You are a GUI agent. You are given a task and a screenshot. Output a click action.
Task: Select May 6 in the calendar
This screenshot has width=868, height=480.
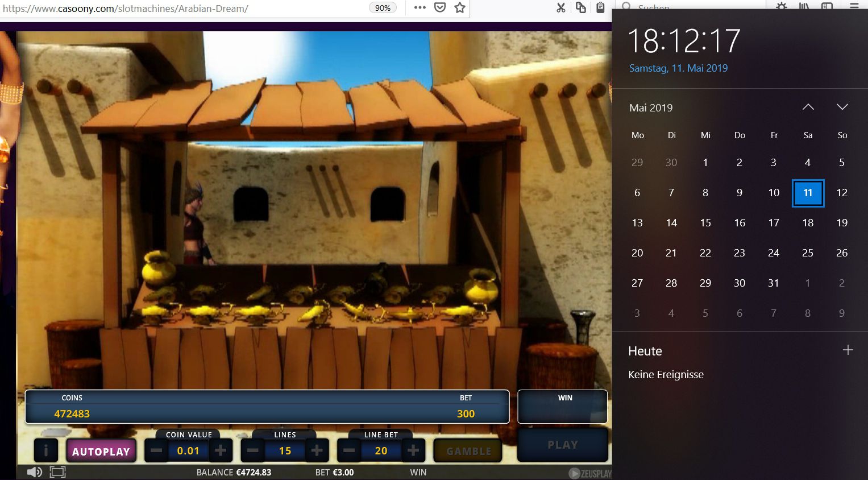[637, 193]
